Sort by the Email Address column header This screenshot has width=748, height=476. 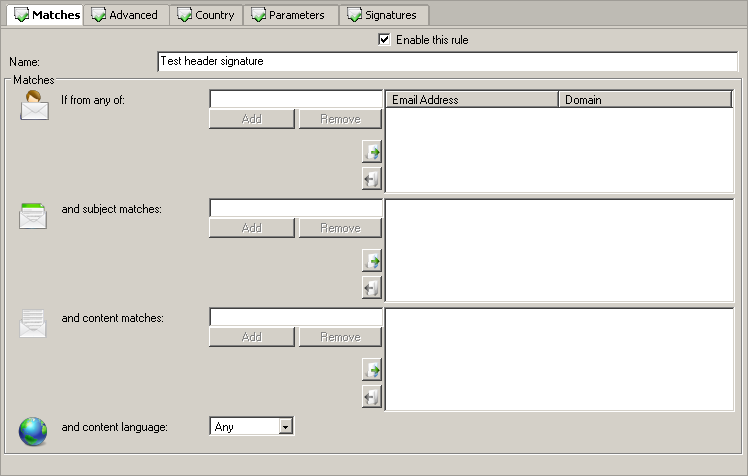(471, 100)
